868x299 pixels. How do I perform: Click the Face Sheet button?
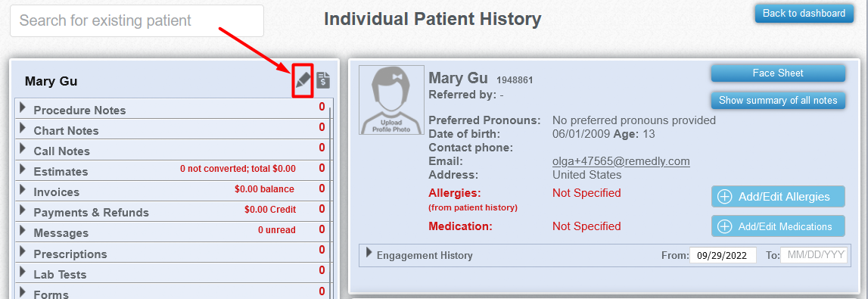(778, 73)
